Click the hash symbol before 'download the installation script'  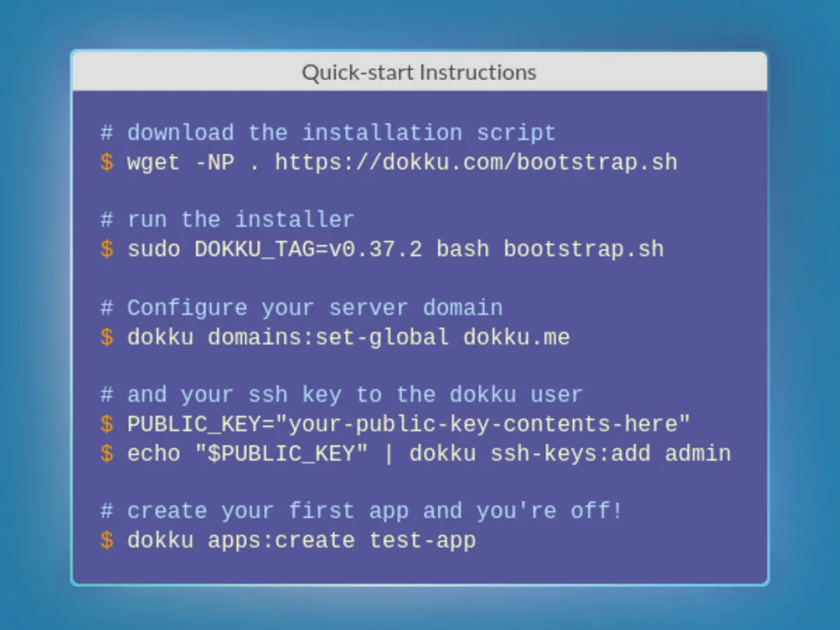pos(106,132)
